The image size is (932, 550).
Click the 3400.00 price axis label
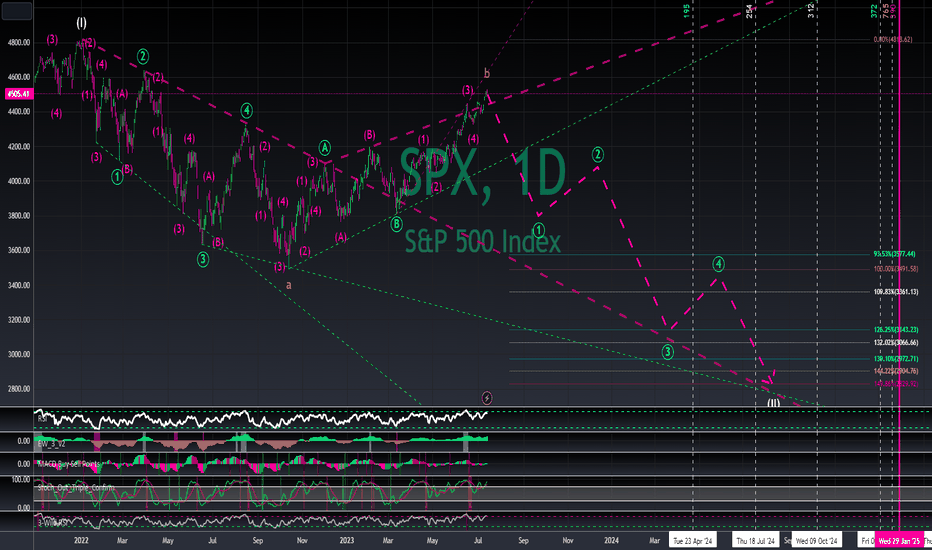point(19,285)
